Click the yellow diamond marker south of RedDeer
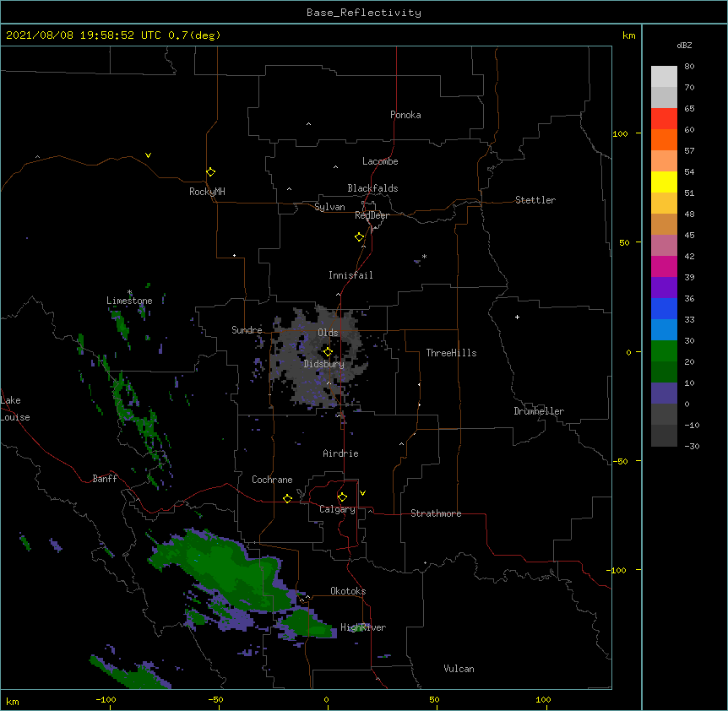Screen dimensions: 728x711 click(359, 236)
